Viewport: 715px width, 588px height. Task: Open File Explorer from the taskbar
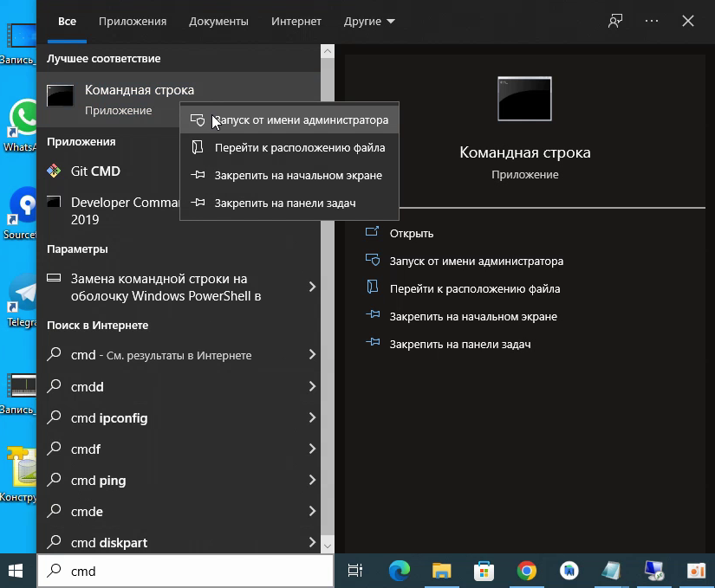[x=441, y=571]
